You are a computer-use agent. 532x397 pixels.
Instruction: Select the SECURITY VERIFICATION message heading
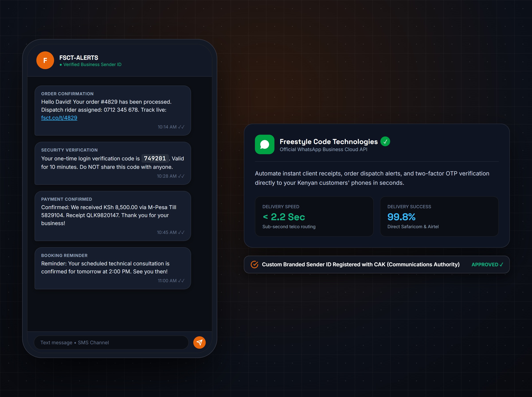pyautogui.click(x=69, y=150)
